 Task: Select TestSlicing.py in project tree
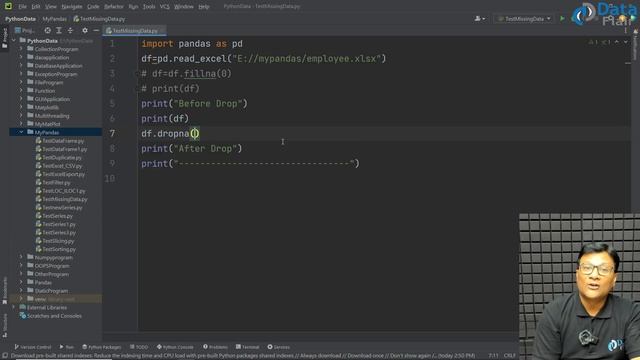click(x=58, y=241)
